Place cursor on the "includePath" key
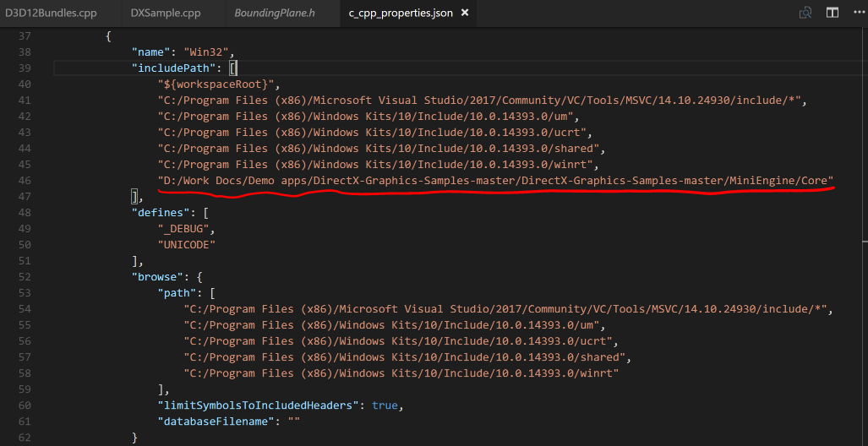 [176, 68]
